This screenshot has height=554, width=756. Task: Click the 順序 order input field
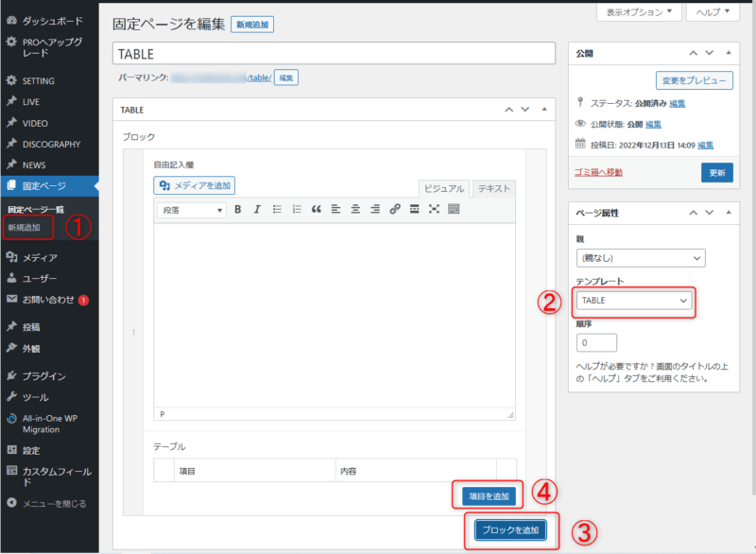coord(595,343)
